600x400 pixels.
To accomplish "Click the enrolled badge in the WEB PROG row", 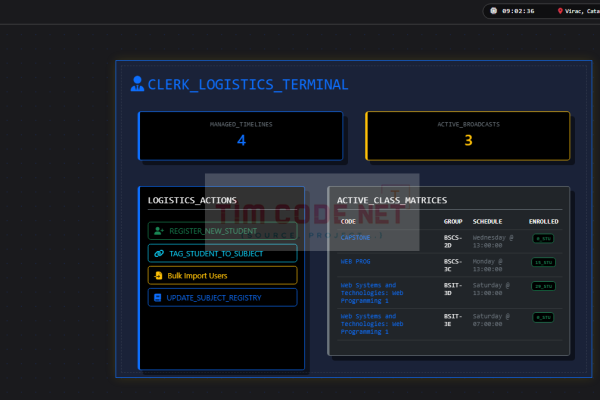I will coord(543,262).
